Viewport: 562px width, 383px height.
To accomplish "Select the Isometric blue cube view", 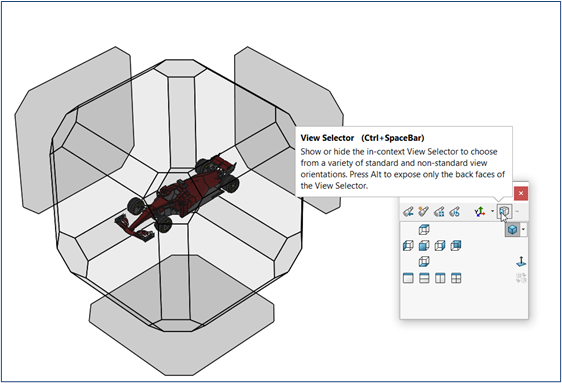I will click(512, 229).
